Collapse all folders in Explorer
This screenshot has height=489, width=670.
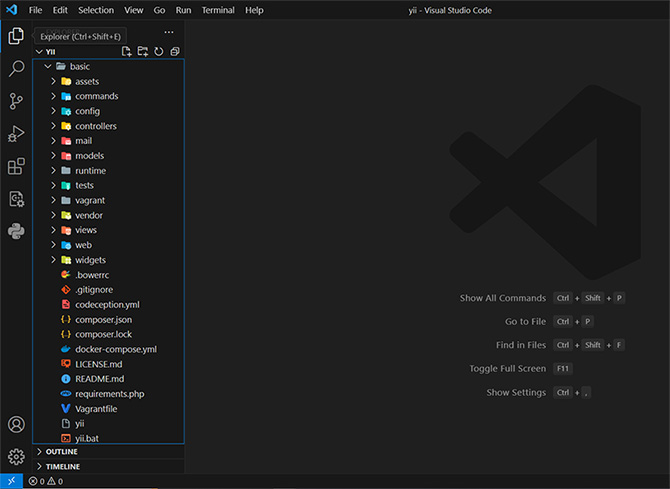tap(174, 51)
